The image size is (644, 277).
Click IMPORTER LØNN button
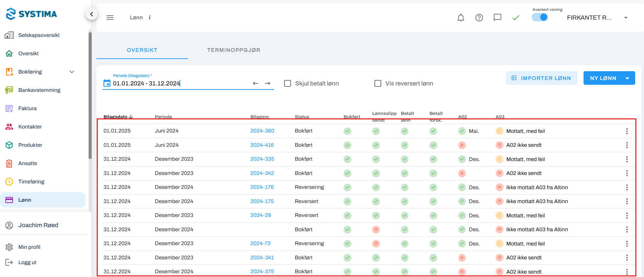pyautogui.click(x=541, y=78)
